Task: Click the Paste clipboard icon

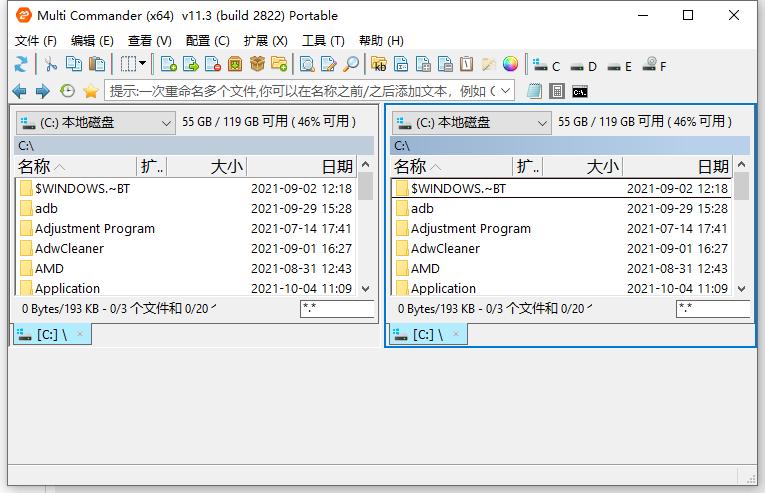Action: point(97,64)
